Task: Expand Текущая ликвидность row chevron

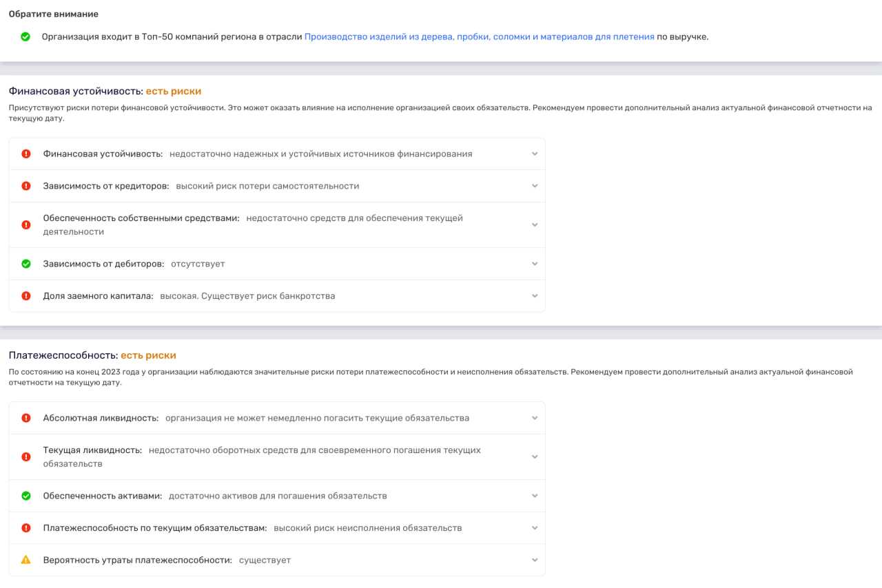Action: [535, 456]
